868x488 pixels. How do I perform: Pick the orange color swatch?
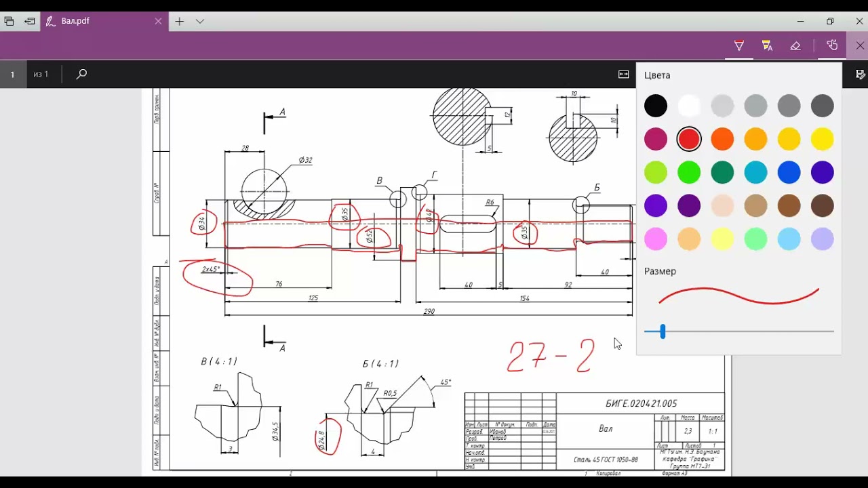click(722, 139)
